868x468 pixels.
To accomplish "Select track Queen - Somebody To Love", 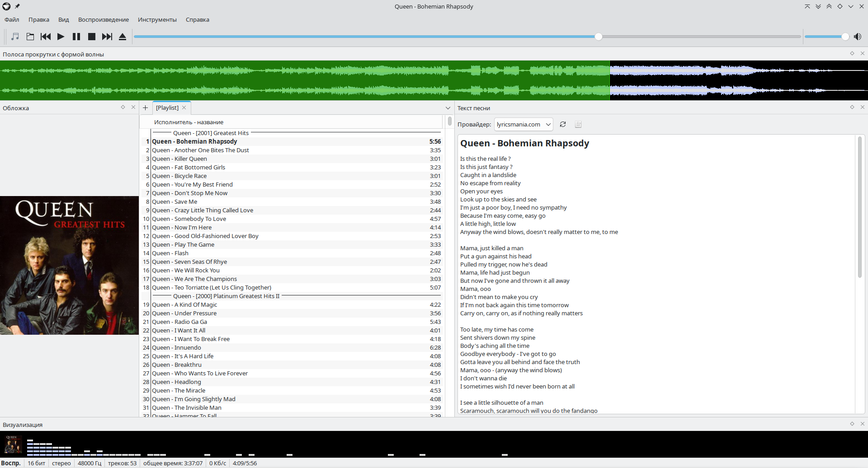I will tap(292, 219).
